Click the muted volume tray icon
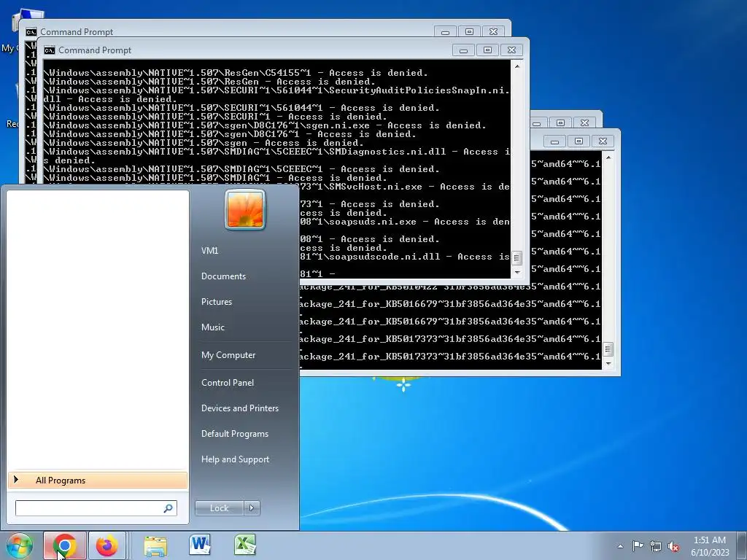The image size is (747, 560). pos(673,546)
